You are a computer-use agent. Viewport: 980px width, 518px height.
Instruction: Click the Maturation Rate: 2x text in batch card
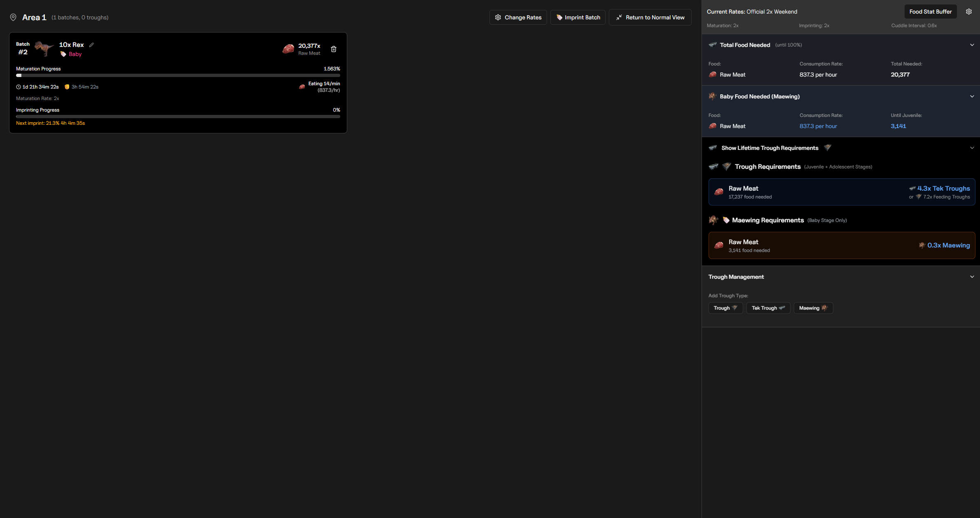tap(37, 98)
